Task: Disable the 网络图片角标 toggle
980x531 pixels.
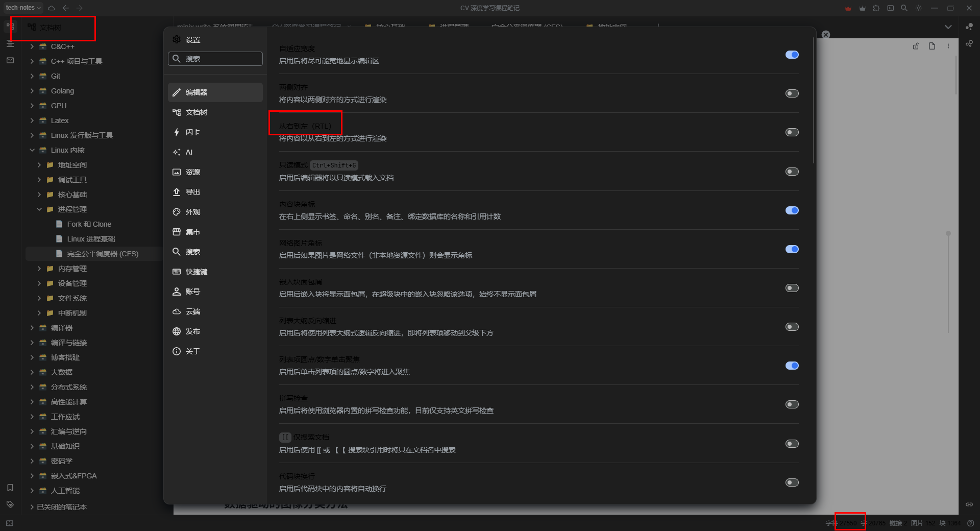Action: click(792, 249)
